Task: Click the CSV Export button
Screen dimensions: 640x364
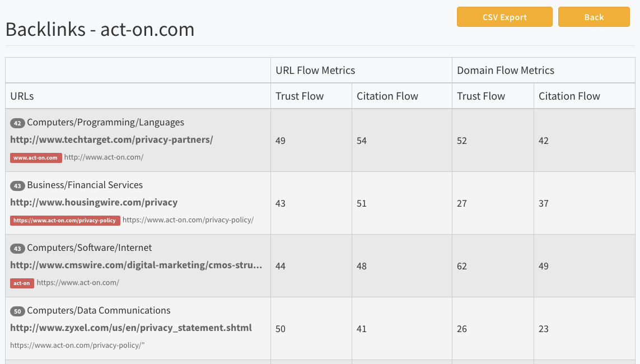Action: click(504, 17)
